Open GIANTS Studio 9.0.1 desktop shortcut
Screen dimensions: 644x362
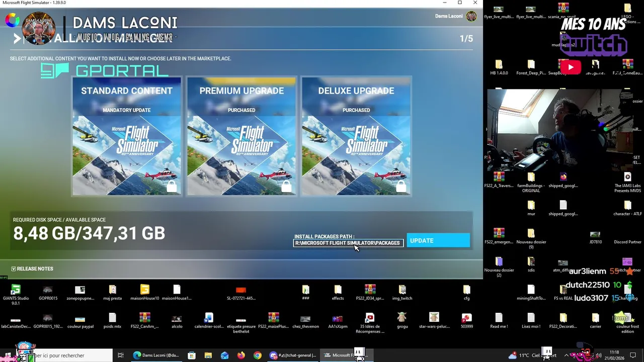click(16, 295)
